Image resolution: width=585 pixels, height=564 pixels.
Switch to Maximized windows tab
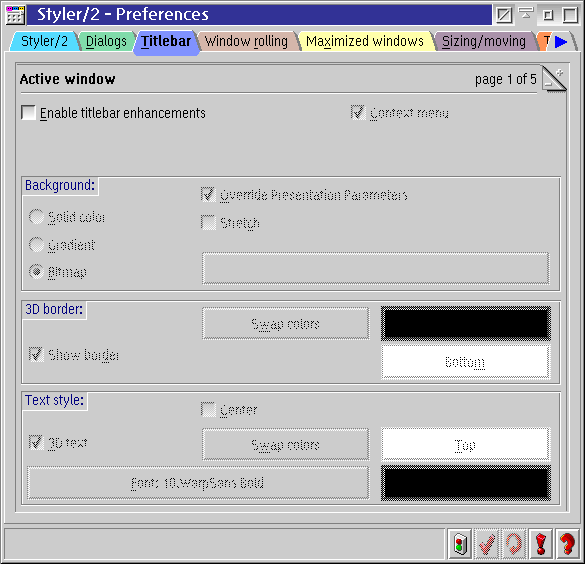tap(365, 41)
